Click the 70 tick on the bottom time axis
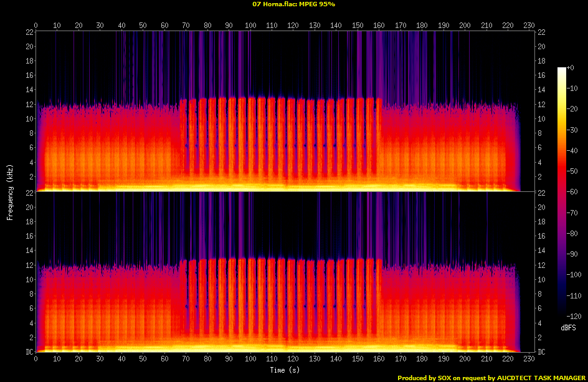The image size is (588, 382). coord(186,360)
